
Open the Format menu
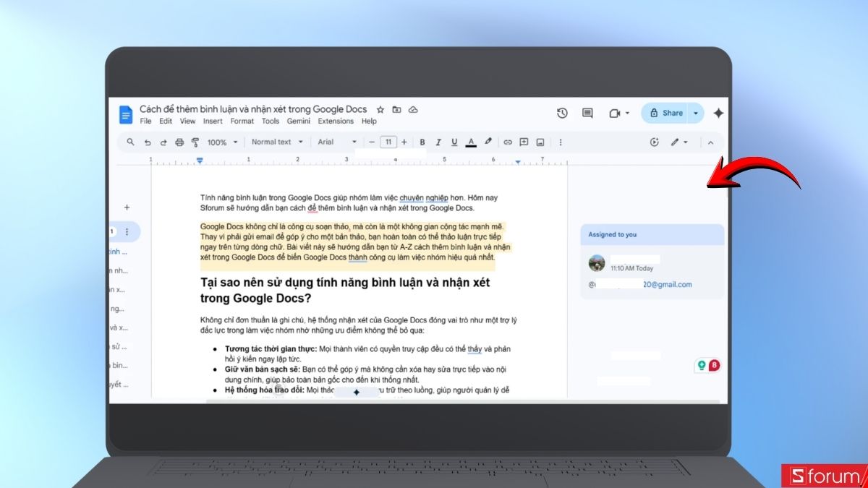click(242, 121)
